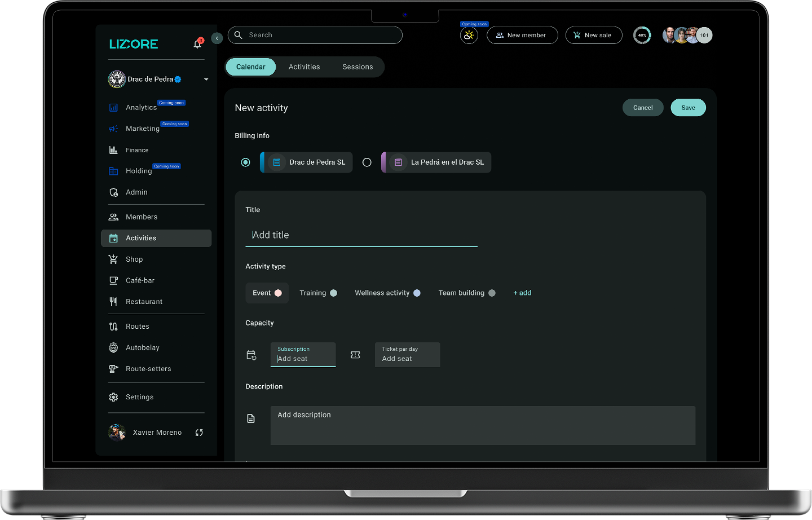This screenshot has width=812, height=520.
Task: Select Drac de Pedra SL billing radio
Action: click(245, 162)
